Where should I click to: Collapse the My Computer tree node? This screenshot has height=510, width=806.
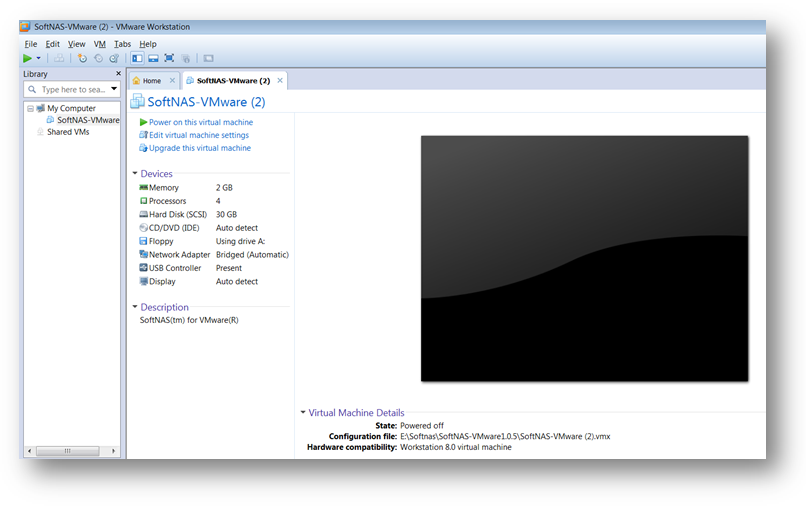[x=30, y=108]
